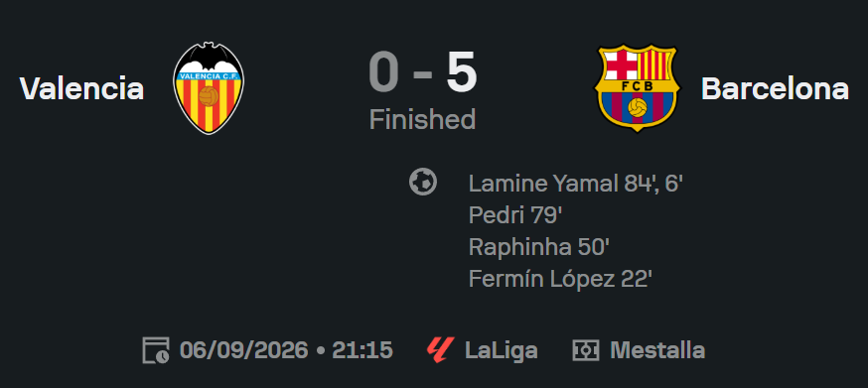The width and height of the screenshot is (868, 388).
Task: Click the soccer ball goals icon
Action: [x=423, y=183]
